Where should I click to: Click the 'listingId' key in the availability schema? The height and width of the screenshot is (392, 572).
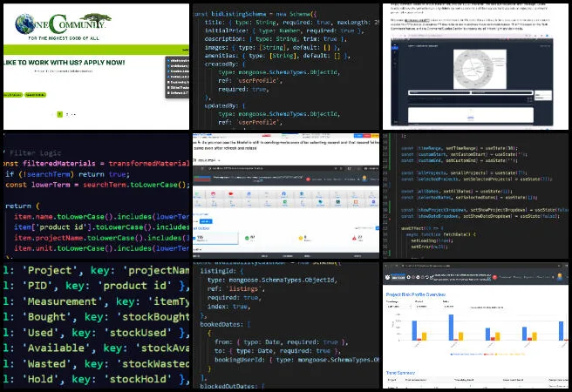coord(218,271)
